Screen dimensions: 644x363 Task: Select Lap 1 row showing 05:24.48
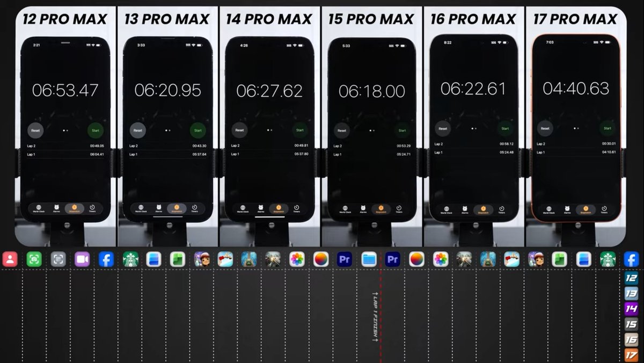[x=473, y=153]
